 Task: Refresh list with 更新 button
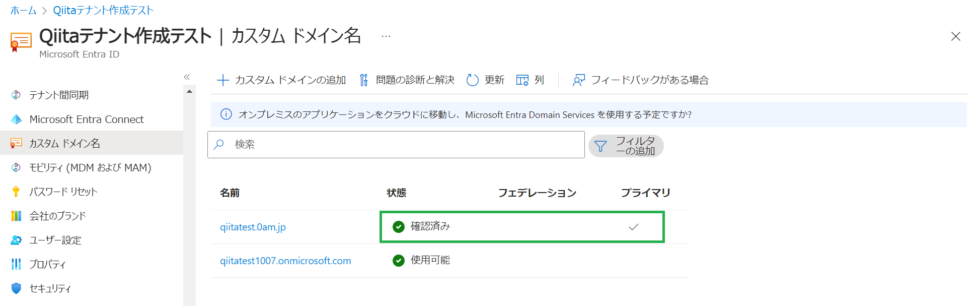click(x=485, y=80)
